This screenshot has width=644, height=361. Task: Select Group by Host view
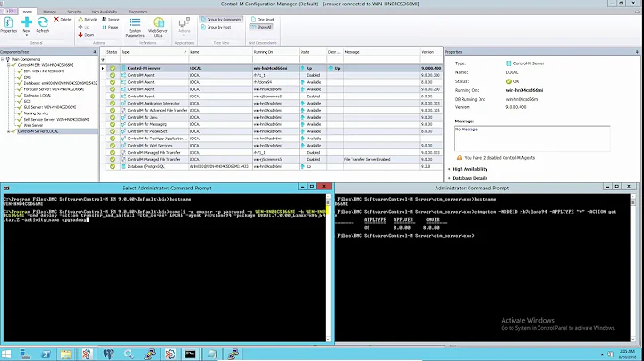(x=216, y=27)
